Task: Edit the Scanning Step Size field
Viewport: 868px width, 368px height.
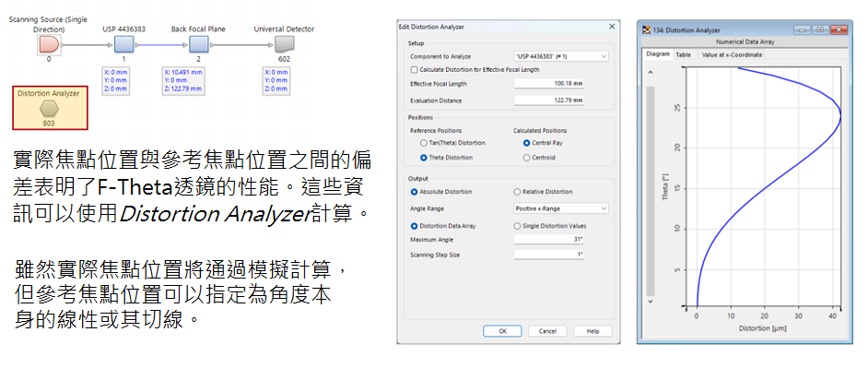Action: [x=548, y=255]
